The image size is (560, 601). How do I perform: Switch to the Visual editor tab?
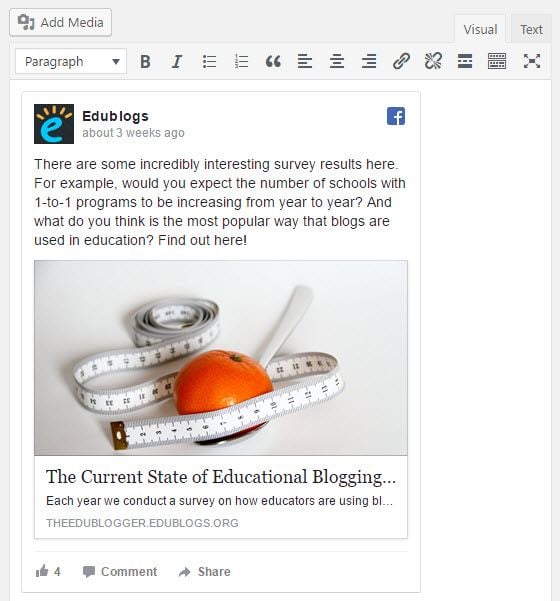pyautogui.click(x=480, y=29)
